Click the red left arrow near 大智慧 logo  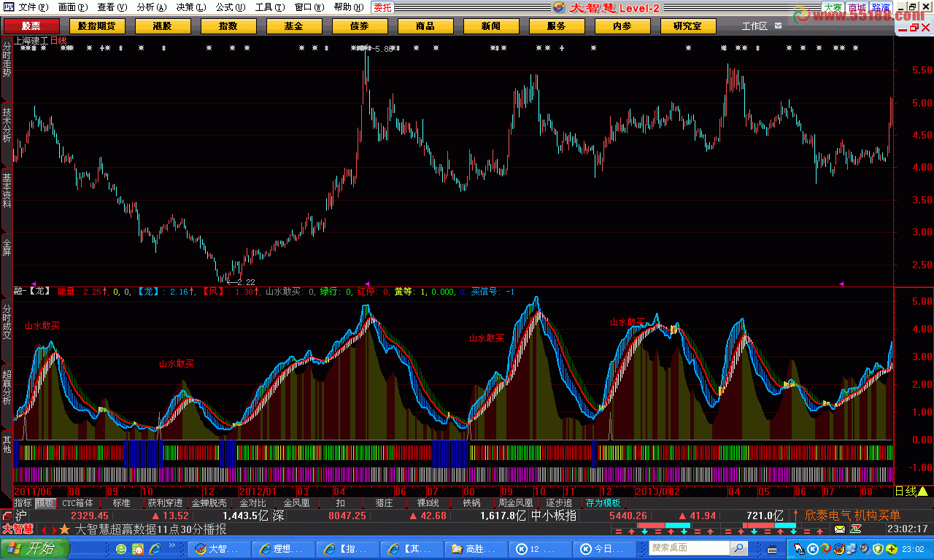tap(43, 529)
